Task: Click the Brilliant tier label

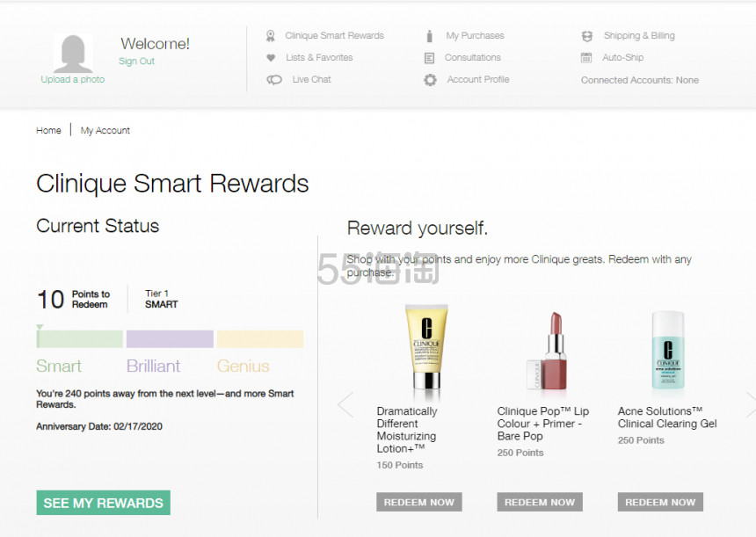Action: [153, 366]
